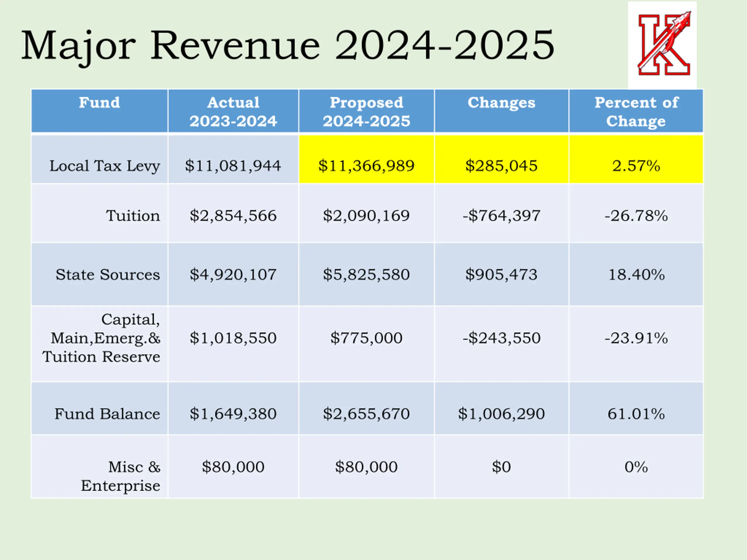The width and height of the screenshot is (747, 560).
Task: Click the highlighted $11,366,989 cell
Action: pos(366,166)
